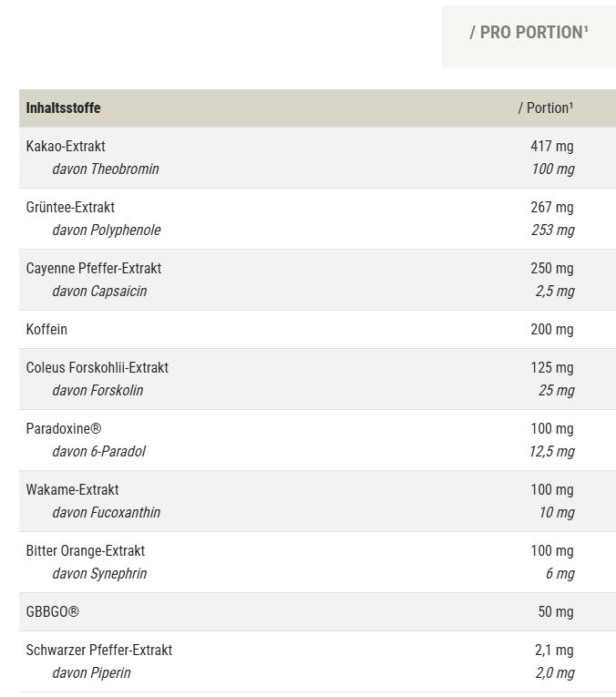Select the Wakame-Extrakt row label
The height and width of the screenshot is (697, 616).
72,489
